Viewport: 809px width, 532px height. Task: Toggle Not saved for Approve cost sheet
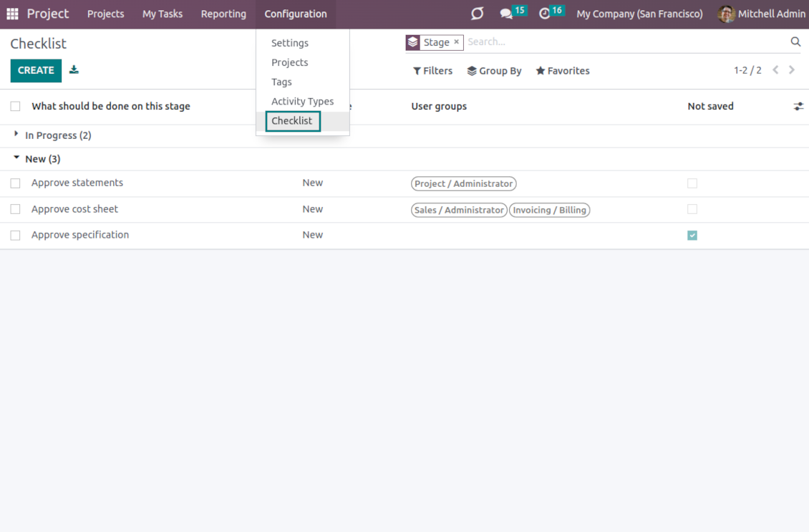tap(692, 209)
